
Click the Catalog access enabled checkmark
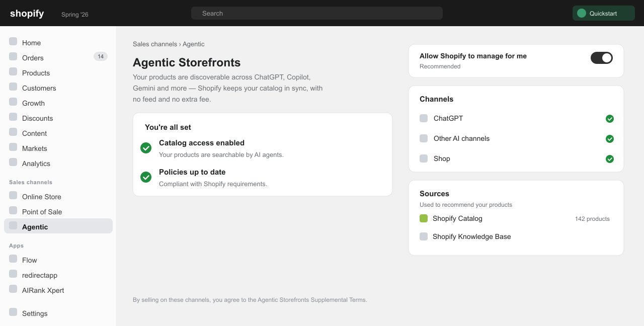tap(146, 148)
